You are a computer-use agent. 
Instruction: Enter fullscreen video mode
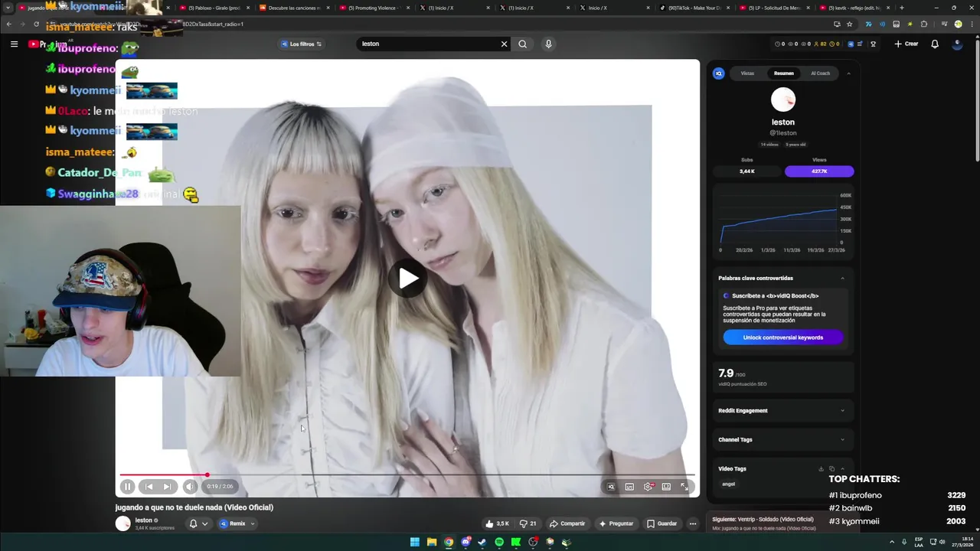(684, 486)
